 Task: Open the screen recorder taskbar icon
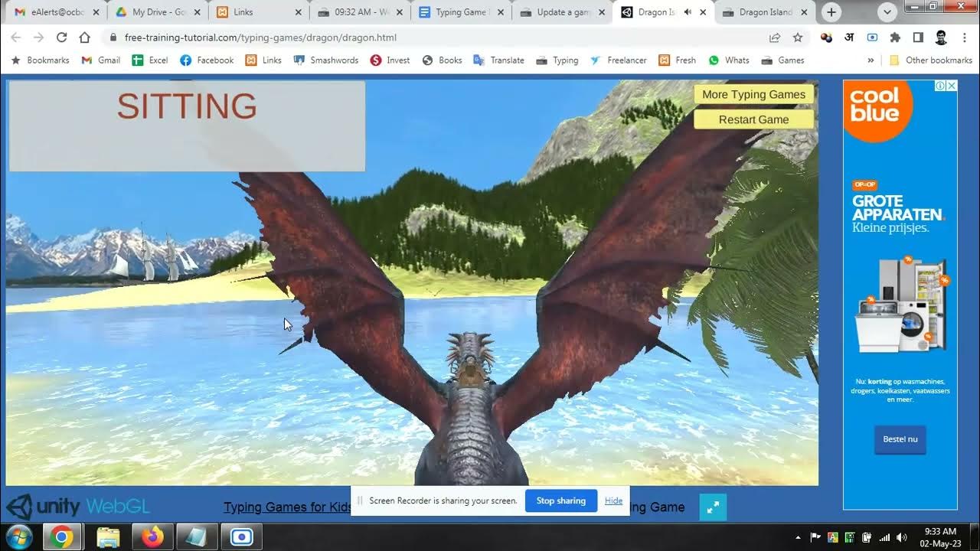[241, 537]
